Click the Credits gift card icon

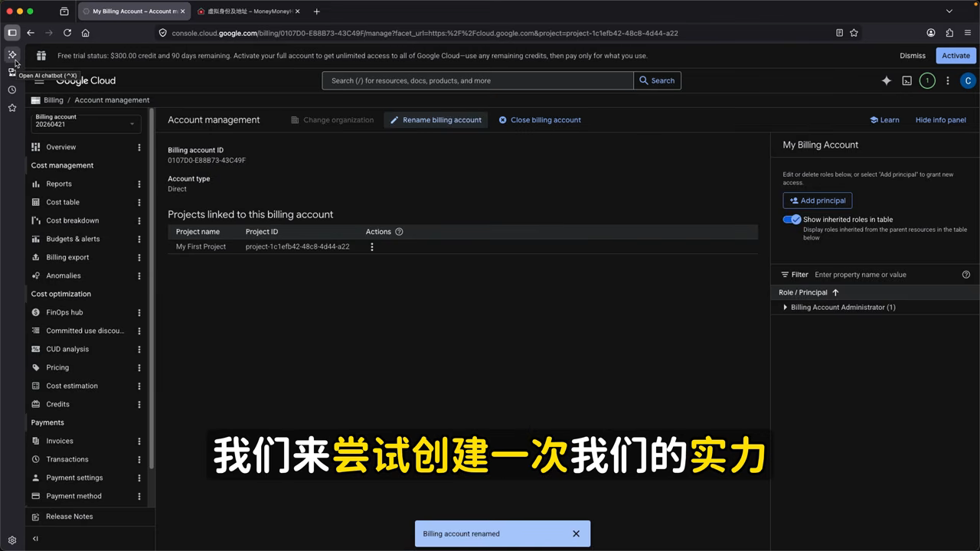[x=36, y=404]
